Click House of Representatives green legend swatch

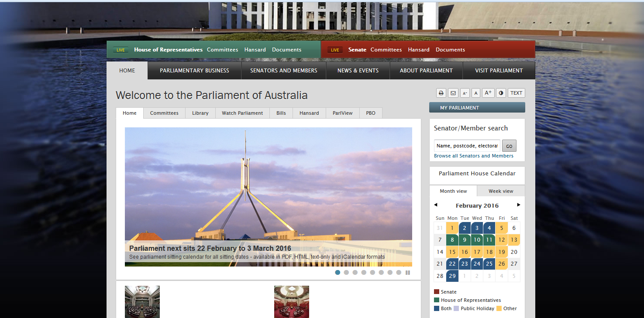click(x=437, y=300)
